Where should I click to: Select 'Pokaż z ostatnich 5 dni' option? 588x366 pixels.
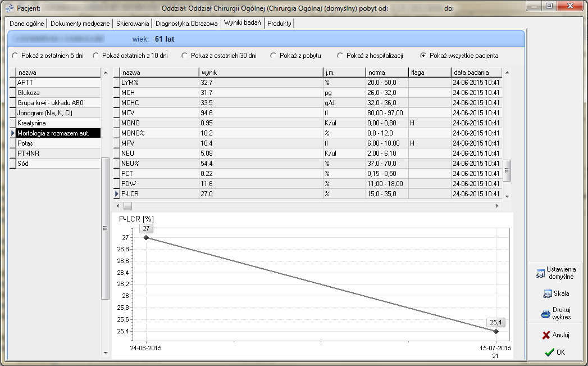pos(15,56)
